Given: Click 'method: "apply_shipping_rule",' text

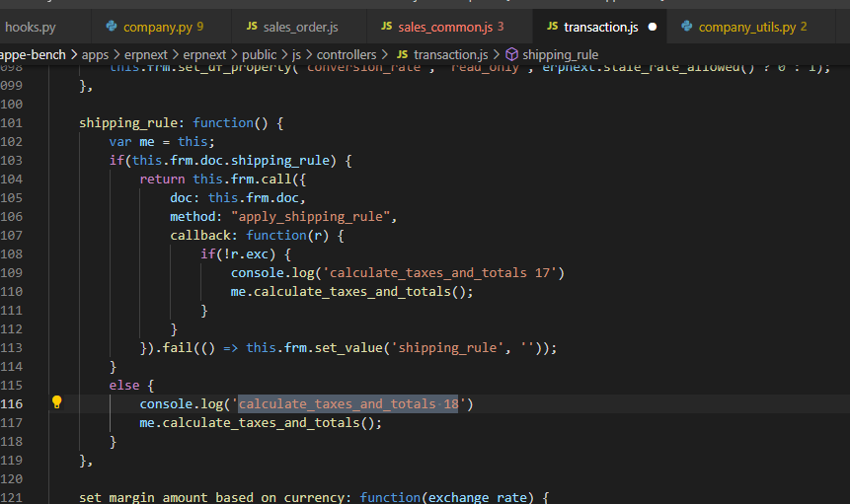Looking at the screenshot, I should [x=283, y=217].
